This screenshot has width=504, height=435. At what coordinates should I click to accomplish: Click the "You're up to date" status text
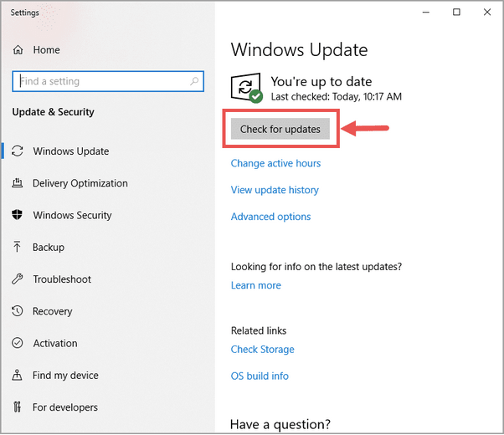tap(321, 82)
